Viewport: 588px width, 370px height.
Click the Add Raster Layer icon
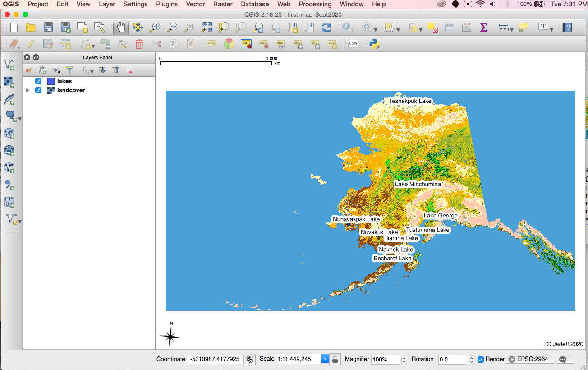coord(9,82)
